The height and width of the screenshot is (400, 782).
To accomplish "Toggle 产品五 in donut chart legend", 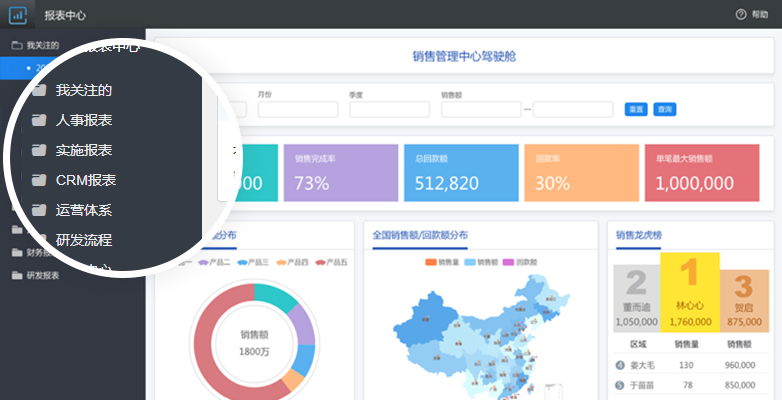I will [331, 262].
